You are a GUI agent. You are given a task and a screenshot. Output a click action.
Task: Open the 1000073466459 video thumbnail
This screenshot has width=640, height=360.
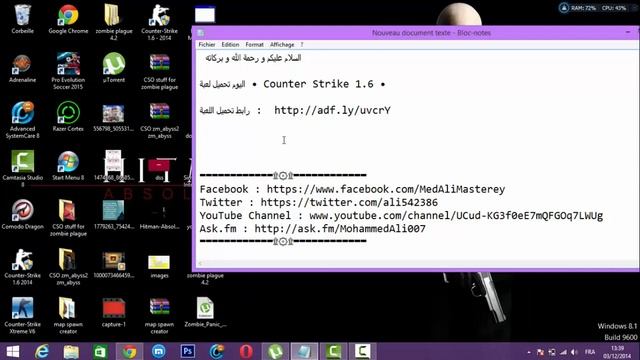[113, 265]
